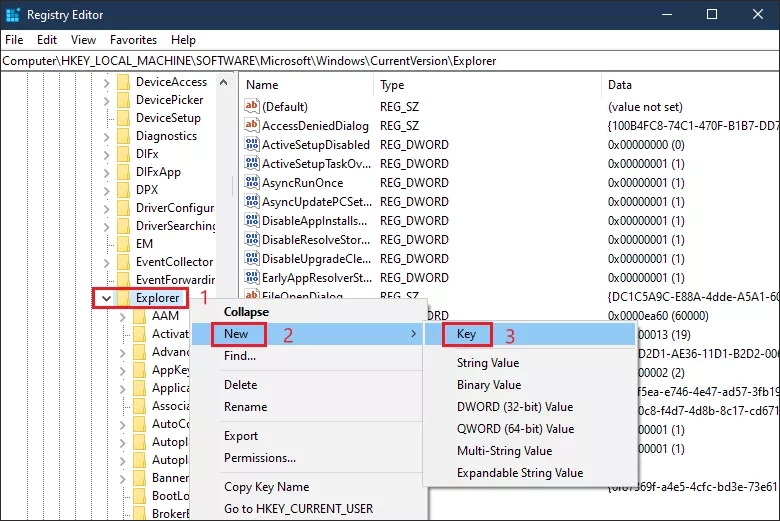This screenshot has width=780, height=521.
Task: Expand the DeviceAccess key
Action: (106, 83)
